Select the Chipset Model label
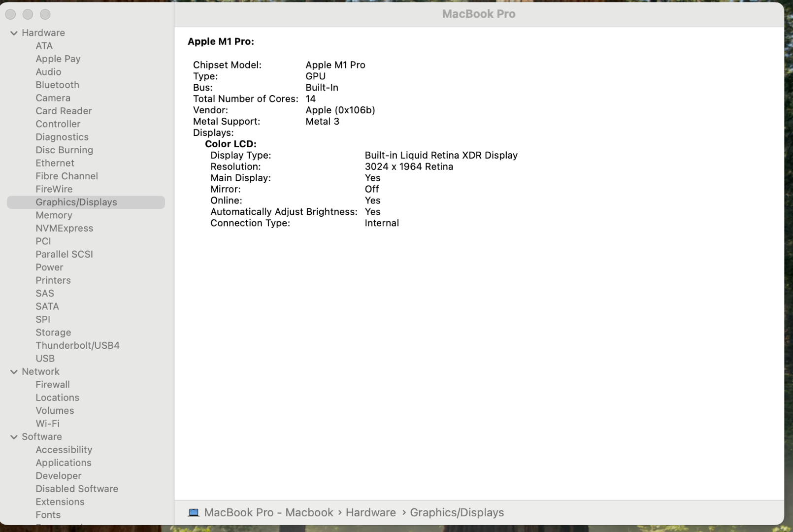793x532 pixels. [227, 65]
